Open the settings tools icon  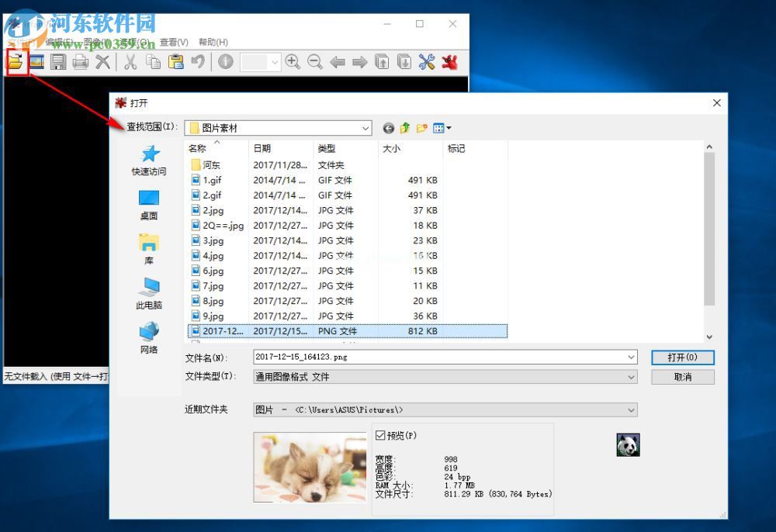point(427,62)
